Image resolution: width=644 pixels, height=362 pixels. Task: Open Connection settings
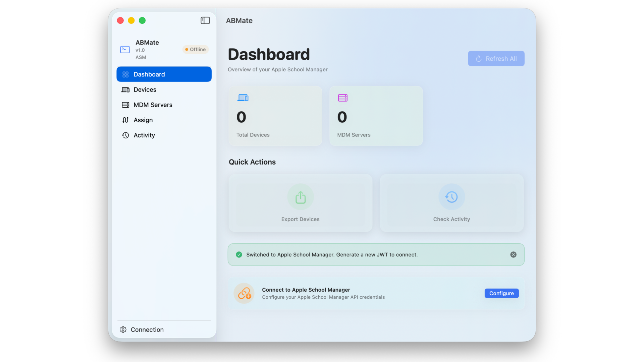[164, 329]
